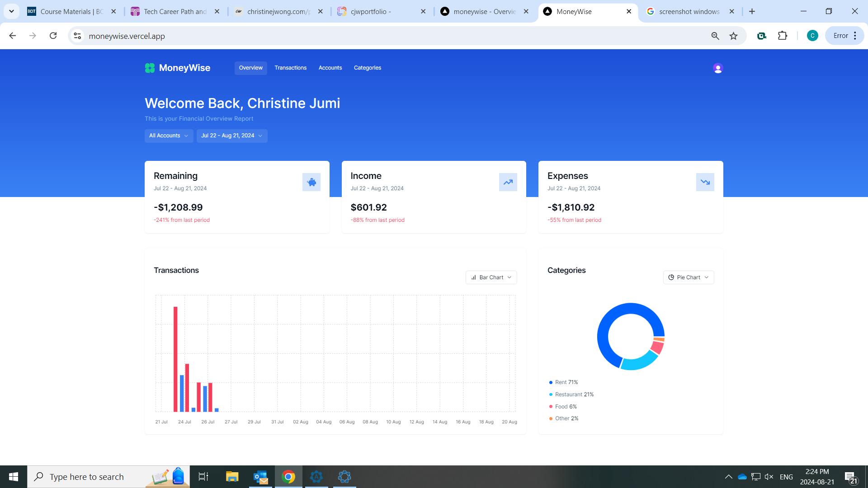Click the speaker icon in system tray
868x488 pixels.
coord(769,476)
